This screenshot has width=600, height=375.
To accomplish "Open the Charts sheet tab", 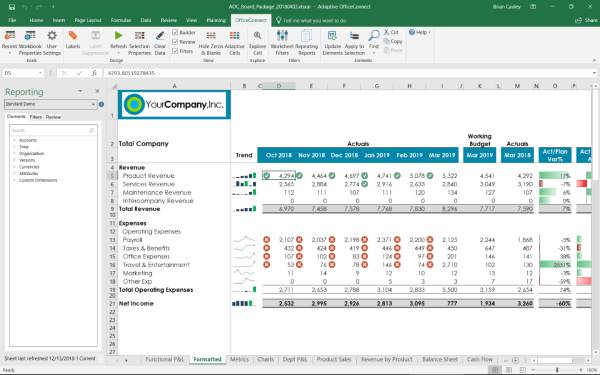I will [x=266, y=359].
